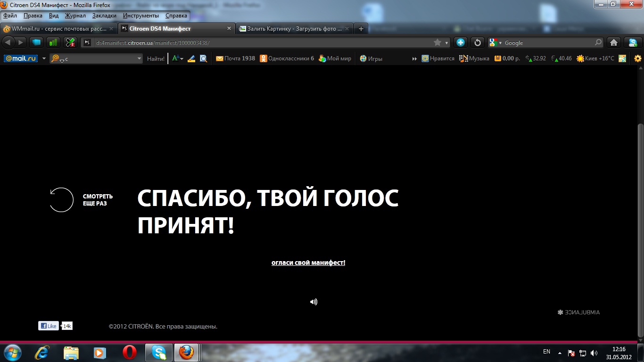This screenshot has height=362, width=644.
Task: Open the maps icon in mail.ru toolbar
Action: [x=622, y=58]
